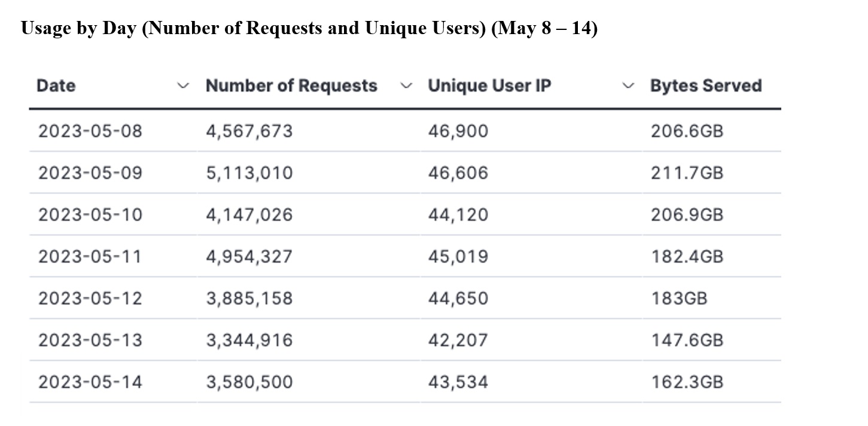
Task: Click bytes served value 183GB
Action: pos(679,298)
